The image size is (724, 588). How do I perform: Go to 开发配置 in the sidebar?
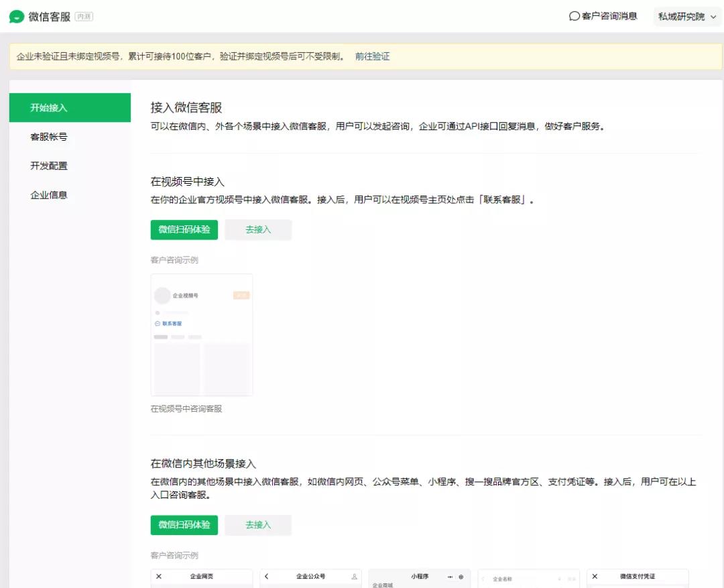49,166
